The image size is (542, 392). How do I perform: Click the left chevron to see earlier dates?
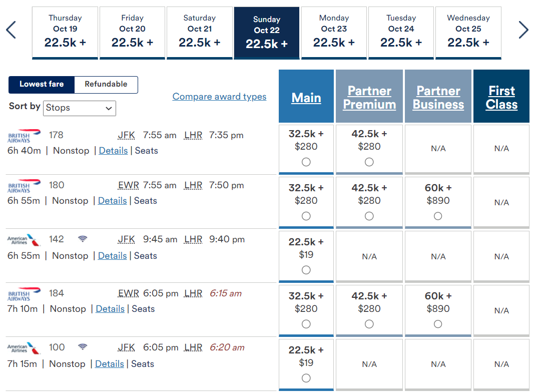tap(11, 30)
